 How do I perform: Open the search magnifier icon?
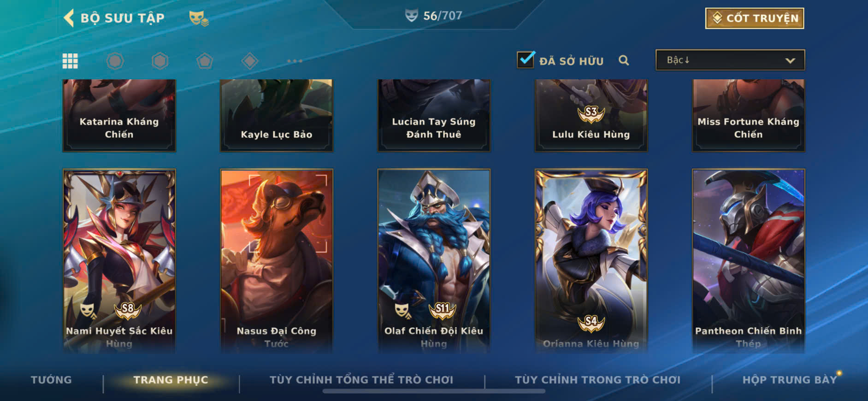point(624,60)
